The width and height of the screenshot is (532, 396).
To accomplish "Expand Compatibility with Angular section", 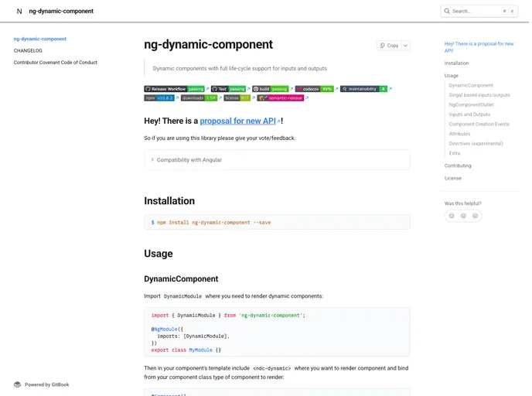I will pyautogui.click(x=277, y=160).
